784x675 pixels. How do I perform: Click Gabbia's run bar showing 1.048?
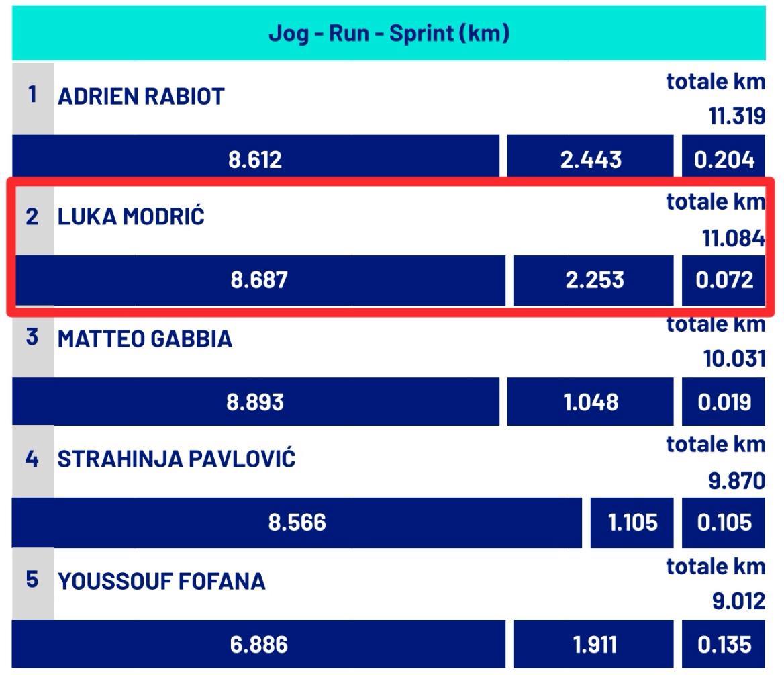click(591, 402)
